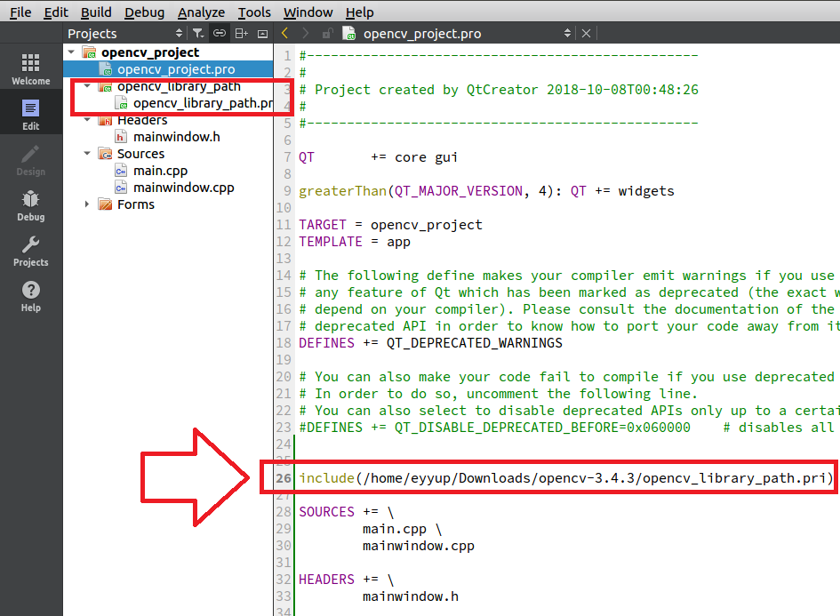Toggle synchronize with editor link icon
This screenshot has width=840, height=616.
[220, 33]
